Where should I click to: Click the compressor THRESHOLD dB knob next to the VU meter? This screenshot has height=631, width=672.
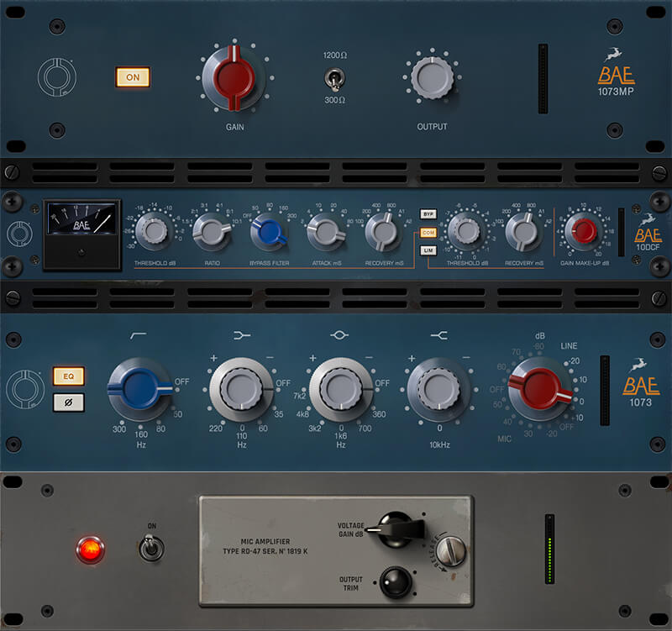pos(154,232)
